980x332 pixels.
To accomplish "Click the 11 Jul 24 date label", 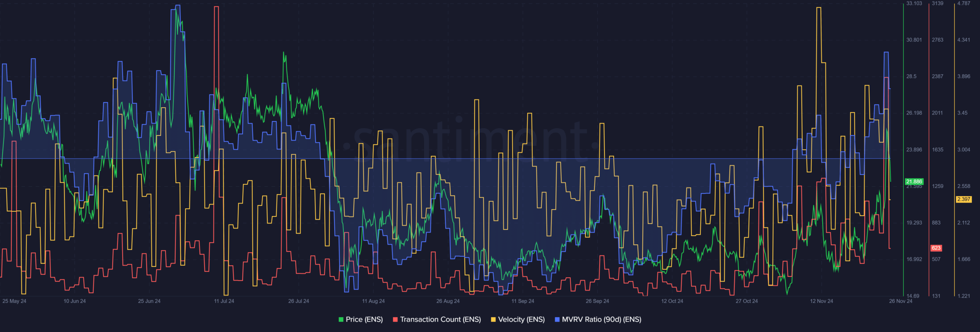I will pos(224,301).
